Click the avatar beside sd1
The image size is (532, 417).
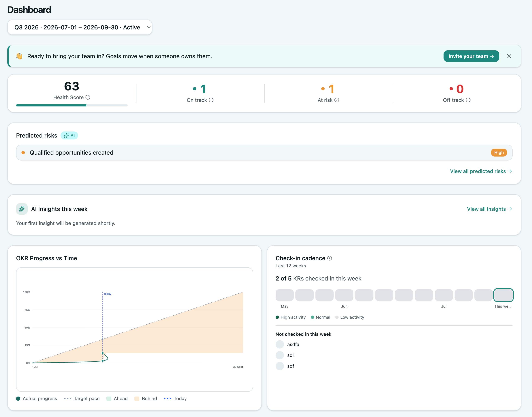coord(280,355)
